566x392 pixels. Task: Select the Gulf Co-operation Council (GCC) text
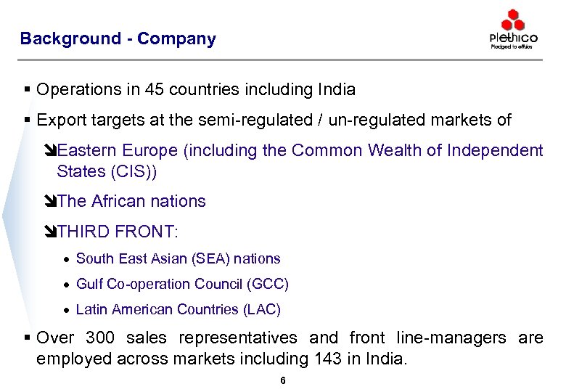182,284
